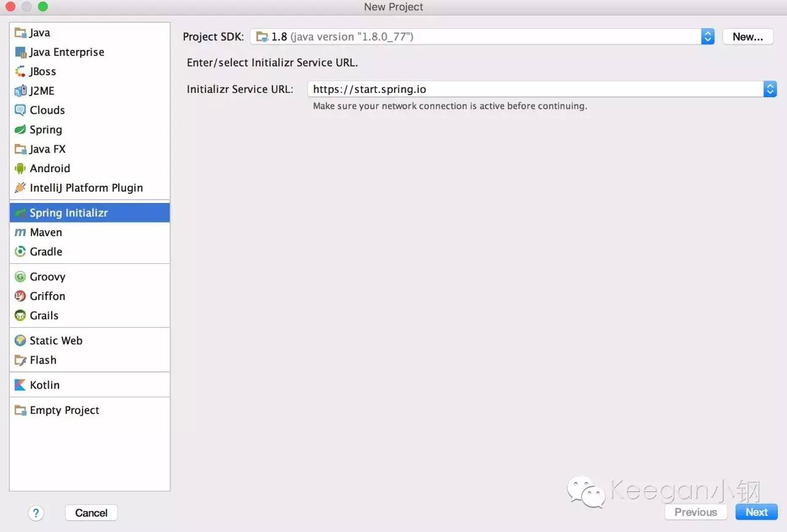Viewport: 787px width, 532px height.
Task: Click the IntelliJ Platform Plugin icon
Action: point(20,188)
